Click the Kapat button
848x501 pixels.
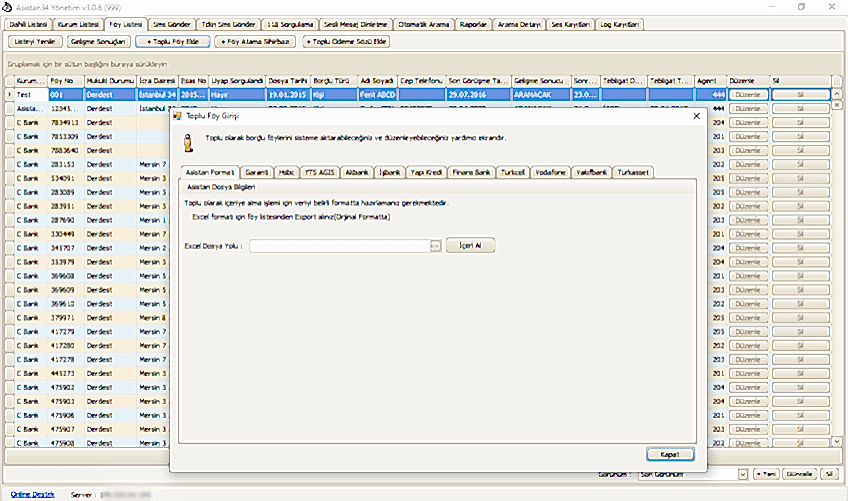(x=670, y=454)
